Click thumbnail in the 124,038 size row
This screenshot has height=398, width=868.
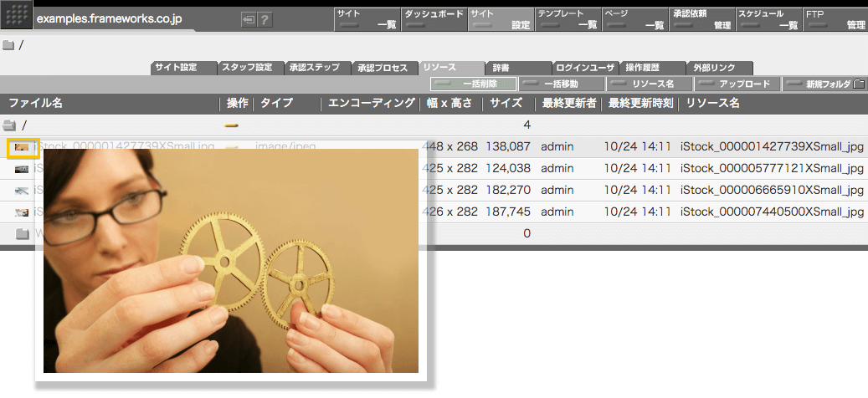pyautogui.click(x=22, y=169)
